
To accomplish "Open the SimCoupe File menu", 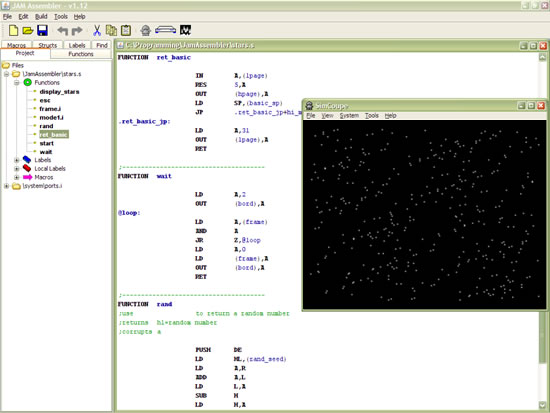I will pyautogui.click(x=311, y=115).
